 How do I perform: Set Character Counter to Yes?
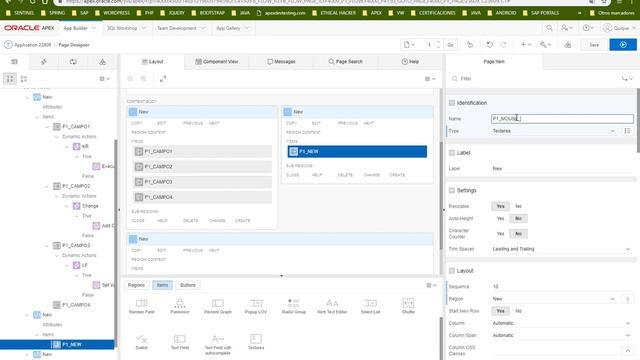(500, 234)
